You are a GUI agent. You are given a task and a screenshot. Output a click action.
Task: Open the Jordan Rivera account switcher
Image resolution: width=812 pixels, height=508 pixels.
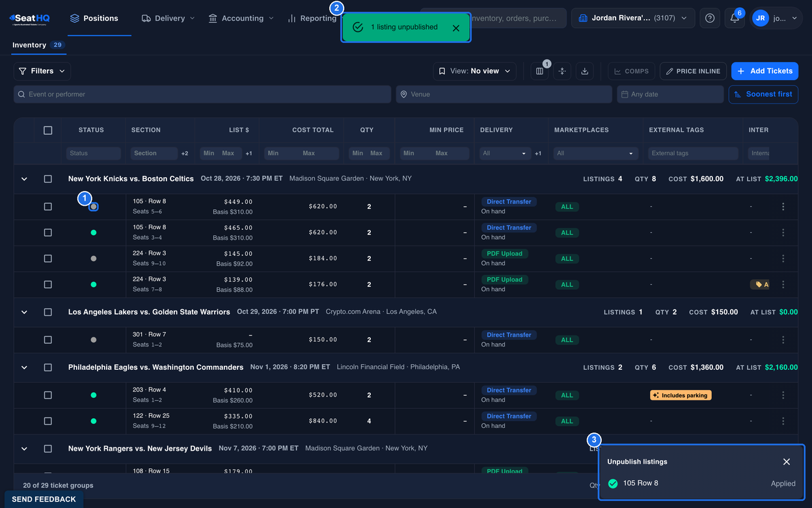633,18
